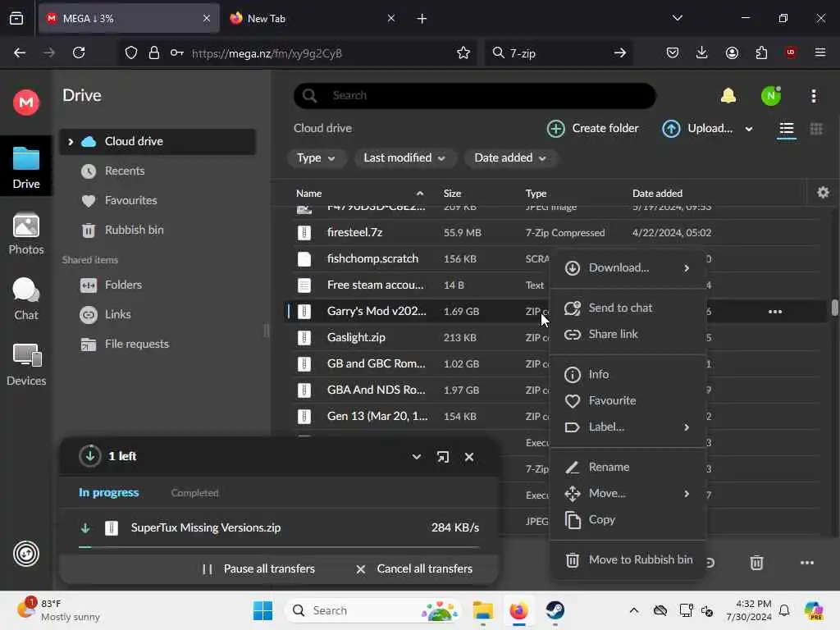Select Copy menu item
The image size is (840, 630).
628,519
